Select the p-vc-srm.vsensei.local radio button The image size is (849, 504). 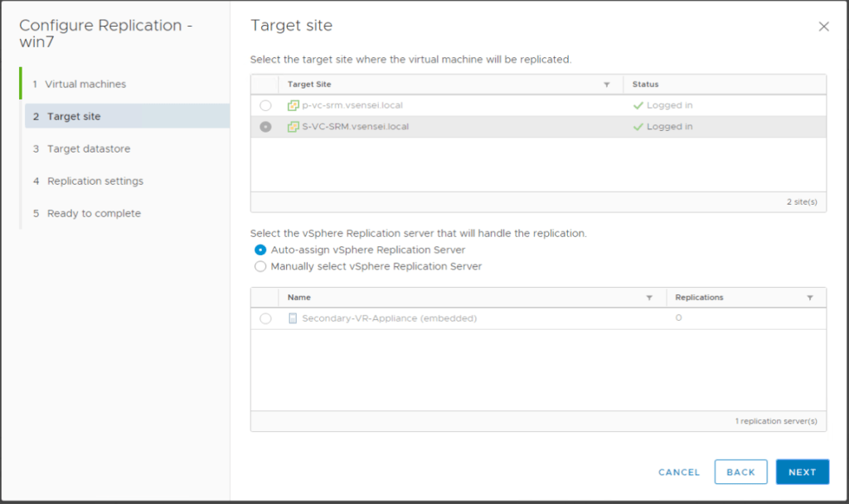click(x=265, y=106)
